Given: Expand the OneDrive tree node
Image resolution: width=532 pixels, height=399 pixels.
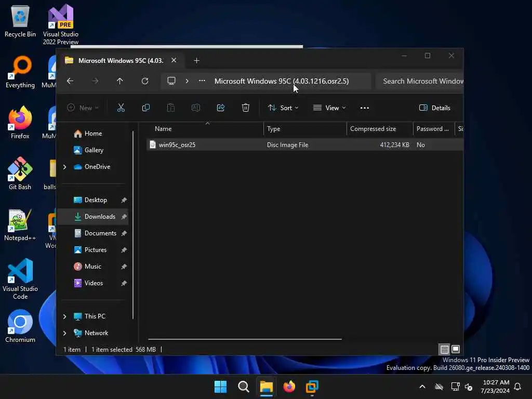Looking at the screenshot, I should pyautogui.click(x=64, y=167).
